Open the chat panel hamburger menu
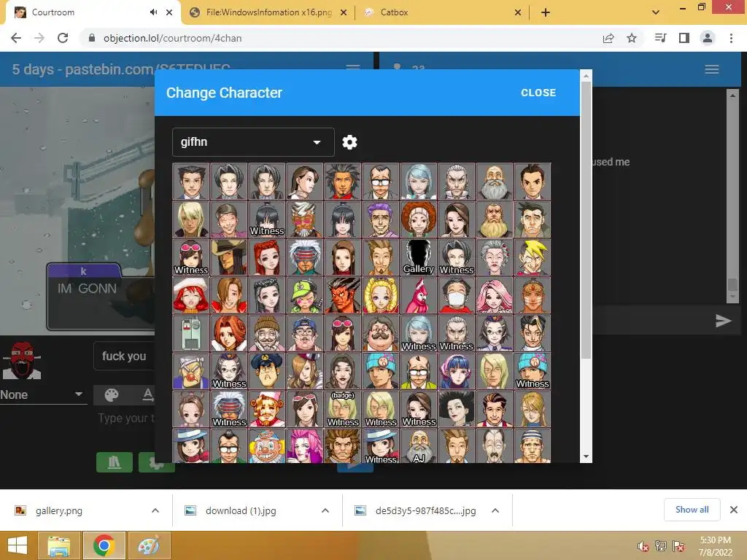The image size is (747, 560). click(712, 69)
